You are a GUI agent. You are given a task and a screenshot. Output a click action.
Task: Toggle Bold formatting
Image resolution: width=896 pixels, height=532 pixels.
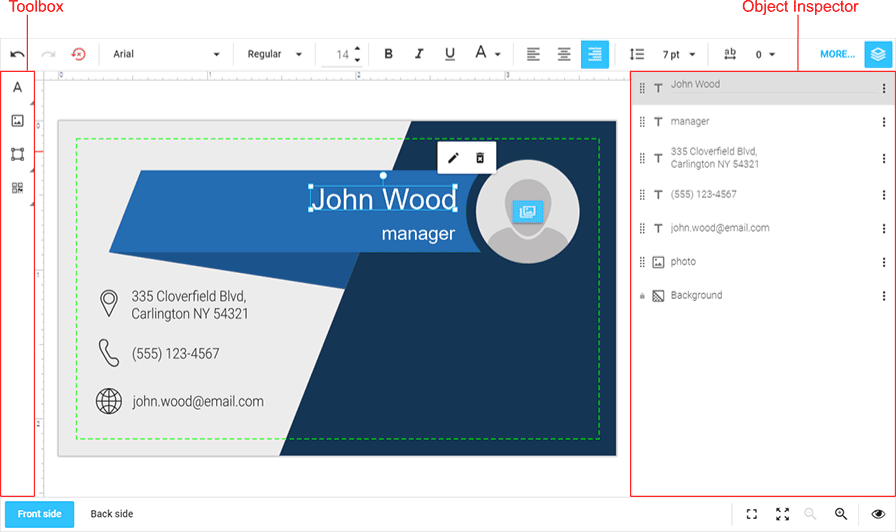pos(389,54)
